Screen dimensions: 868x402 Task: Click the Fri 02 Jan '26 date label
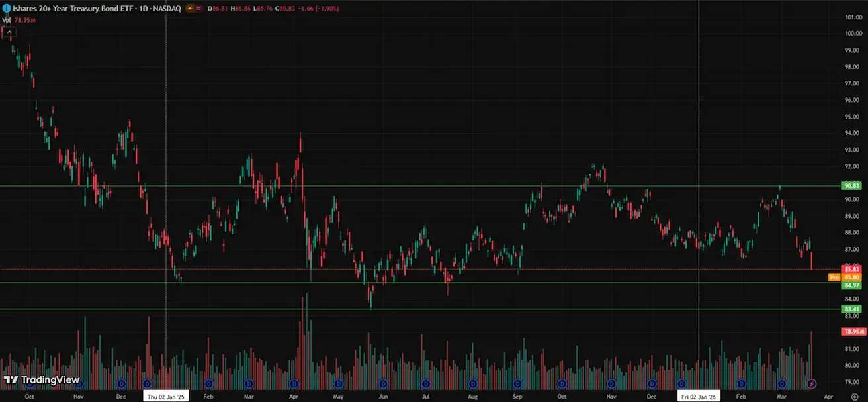coord(699,396)
